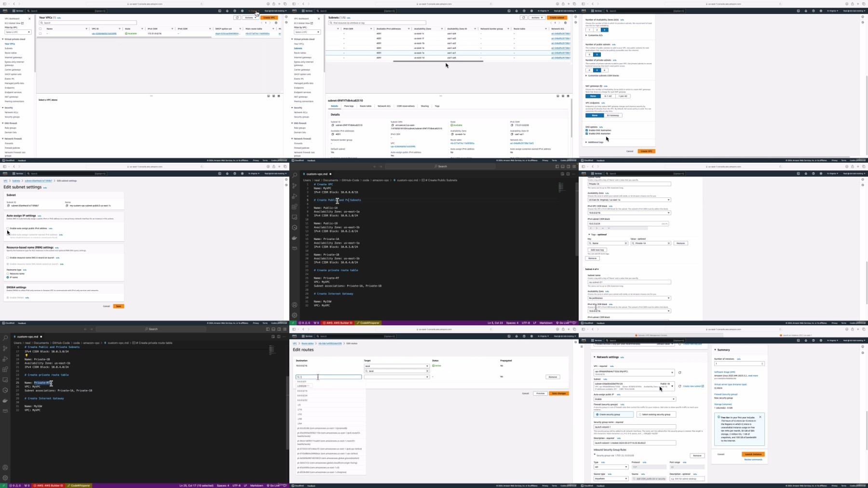868x488 pixels.
Task: Choose Select existing security group option
Action: coord(640,415)
